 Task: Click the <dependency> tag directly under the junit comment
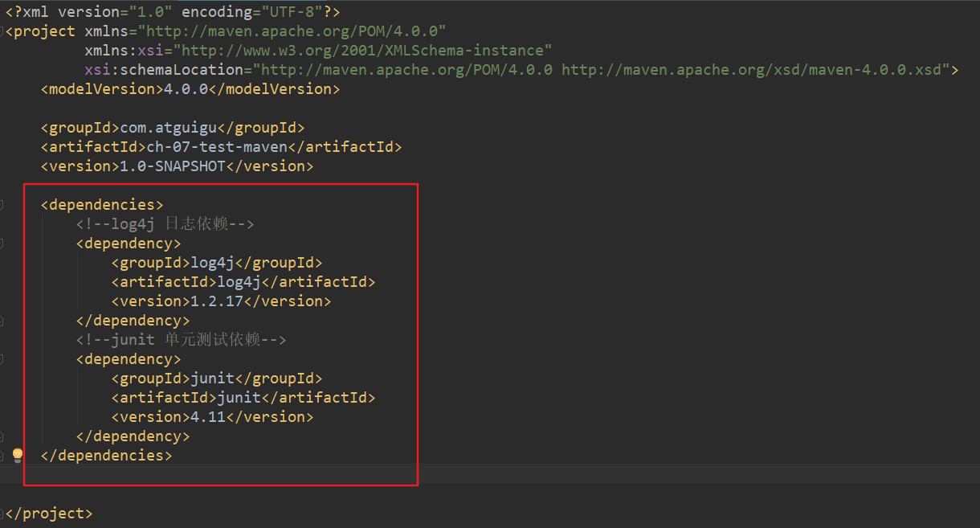129,359
